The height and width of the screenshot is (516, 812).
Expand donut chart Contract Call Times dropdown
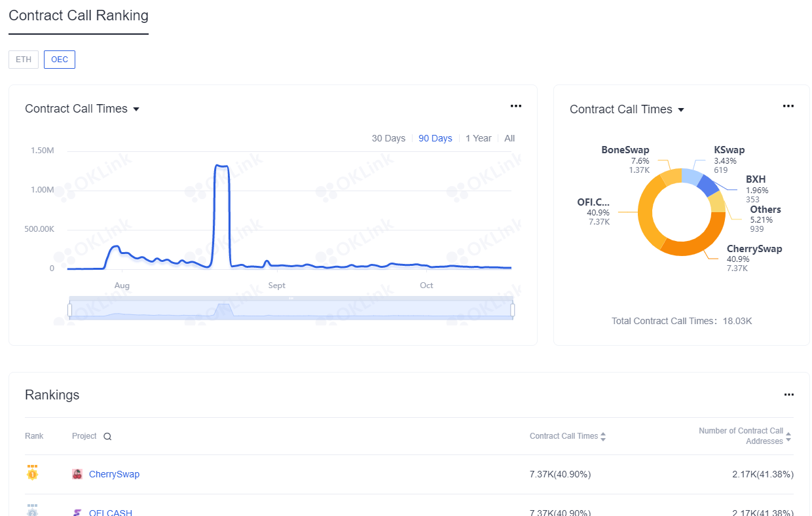(681, 110)
